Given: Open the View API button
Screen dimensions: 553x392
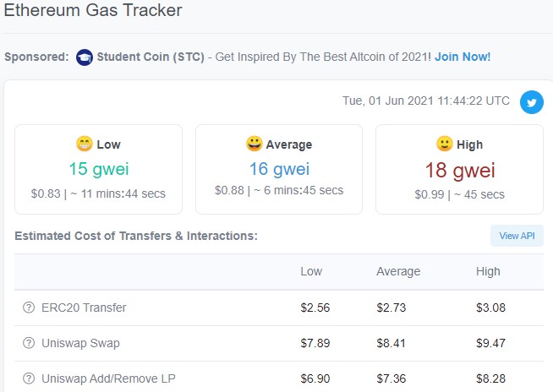Looking at the screenshot, I should pyautogui.click(x=517, y=236).
